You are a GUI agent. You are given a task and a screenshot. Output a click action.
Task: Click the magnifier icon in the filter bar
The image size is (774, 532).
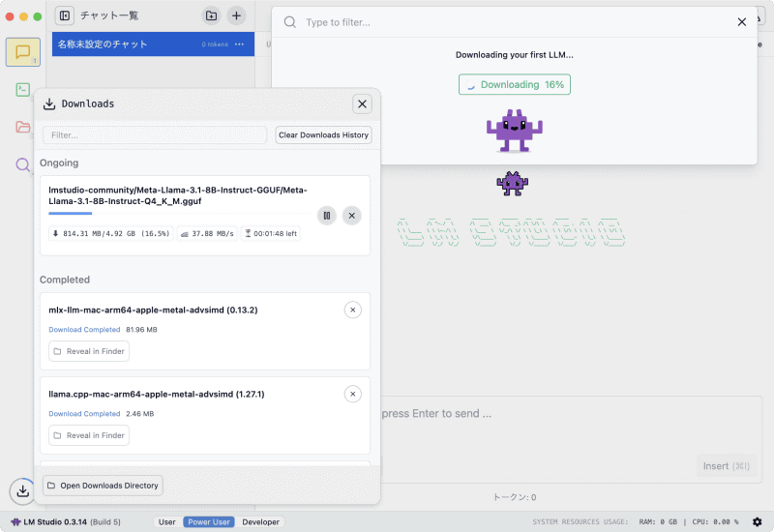pyautogui.click(x=289, y=22)
